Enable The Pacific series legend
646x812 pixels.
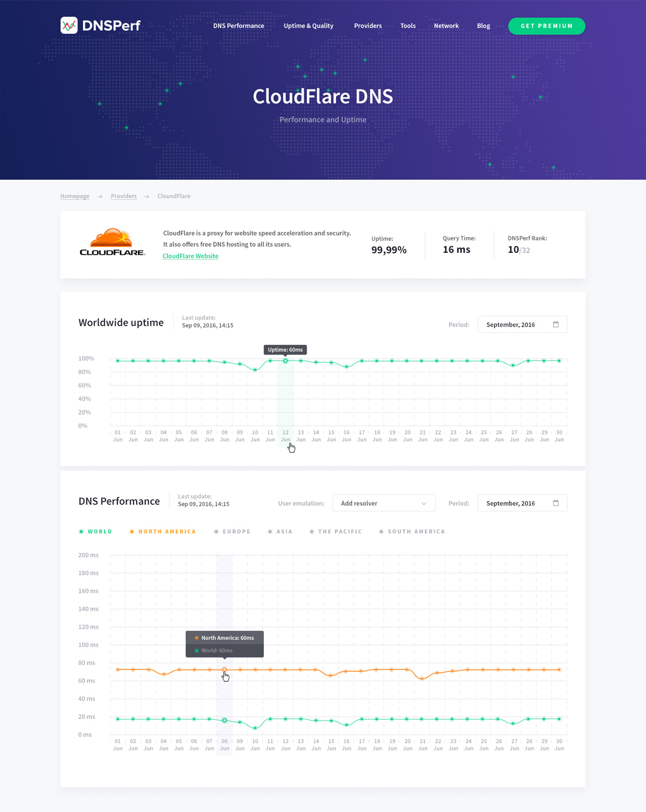[x=335, y=532]
